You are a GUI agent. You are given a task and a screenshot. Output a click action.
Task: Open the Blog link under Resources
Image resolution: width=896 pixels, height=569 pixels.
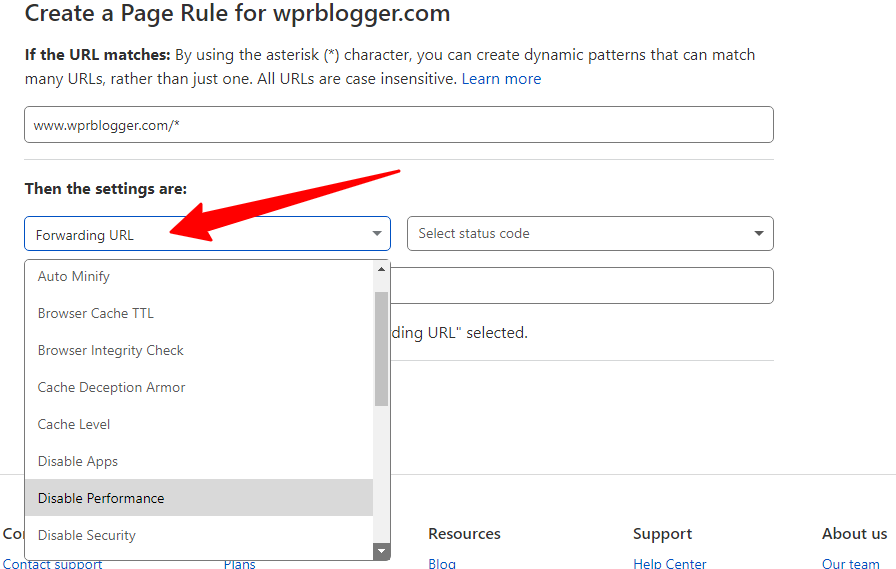tap(442, 563)
